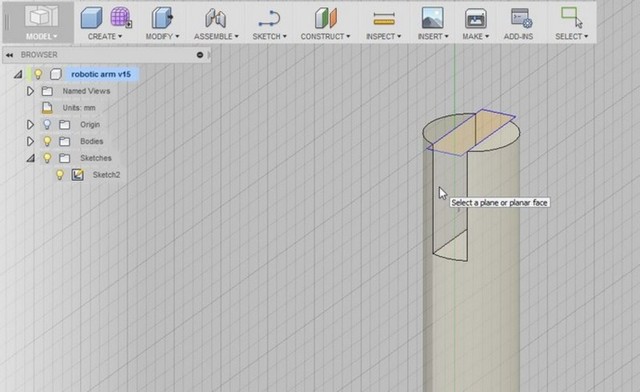
Task: Click the Bodies folder icon
Action: (64, 141)
